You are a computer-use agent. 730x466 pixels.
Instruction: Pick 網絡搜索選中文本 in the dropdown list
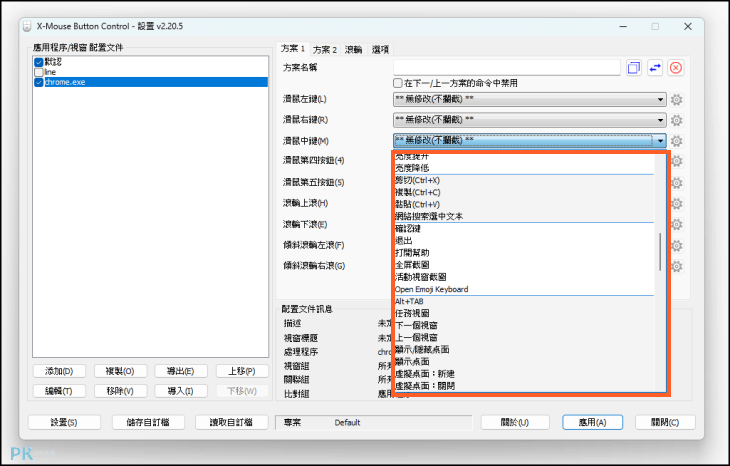coord(524,216)
